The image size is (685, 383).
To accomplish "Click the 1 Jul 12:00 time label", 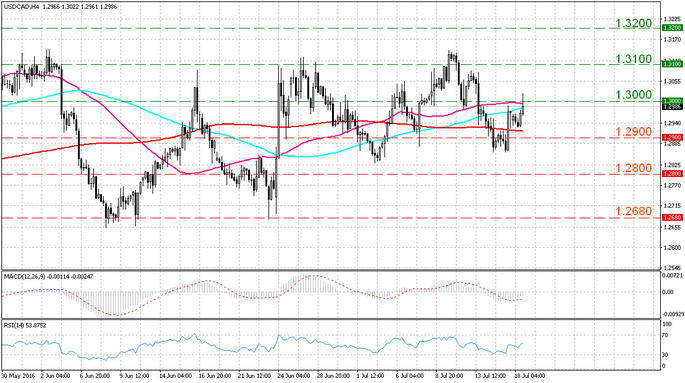I will [x=370, y=376].
